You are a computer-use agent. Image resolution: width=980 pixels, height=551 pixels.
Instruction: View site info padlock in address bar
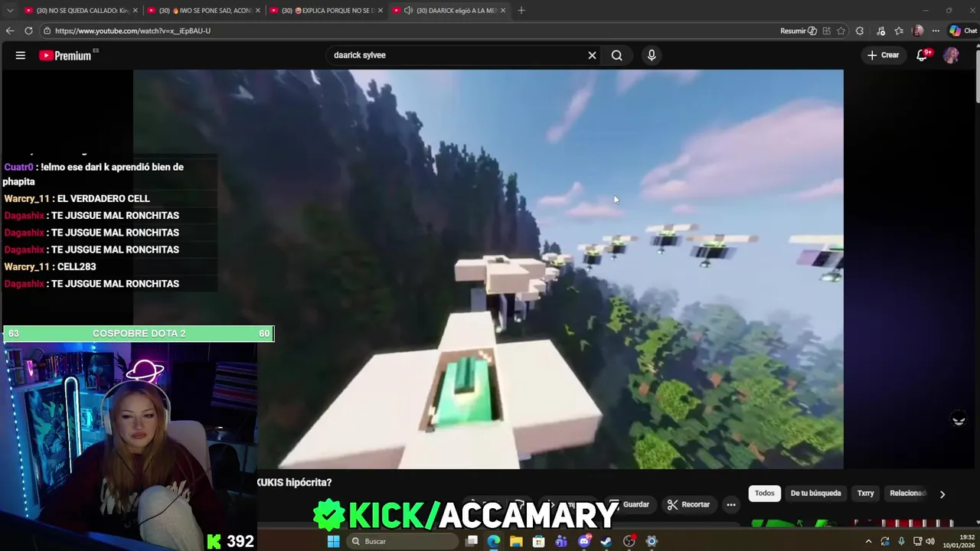[47, 31]
